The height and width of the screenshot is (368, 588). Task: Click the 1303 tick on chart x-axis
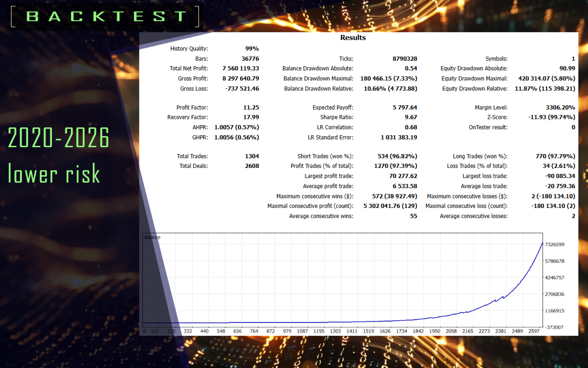335,331
